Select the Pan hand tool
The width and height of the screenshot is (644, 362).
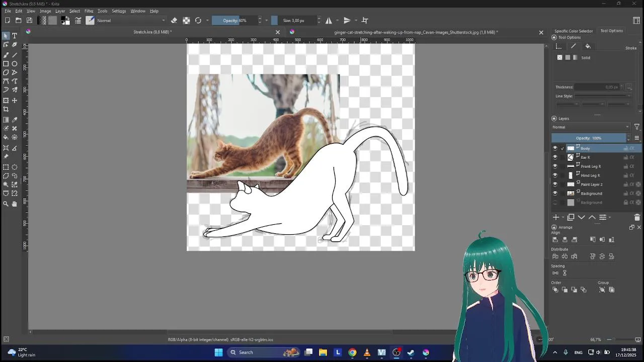[x=15, y=204]
